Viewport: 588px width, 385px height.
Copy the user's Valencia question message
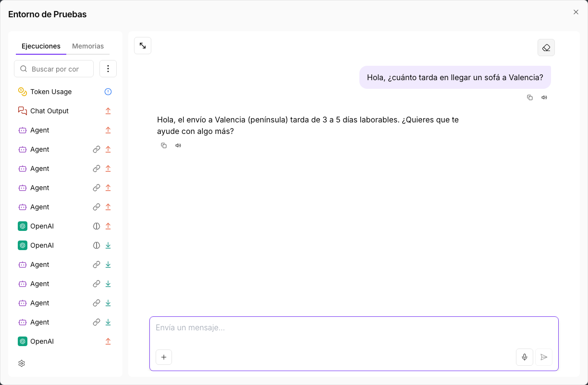pyautogui.click(x=530, y=97)
